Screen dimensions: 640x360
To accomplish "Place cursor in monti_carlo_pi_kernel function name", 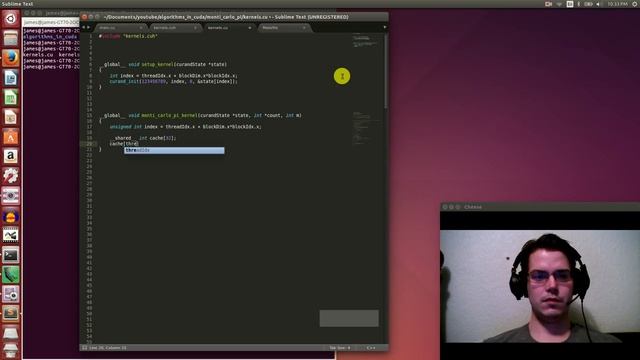I will coord(169,116).
